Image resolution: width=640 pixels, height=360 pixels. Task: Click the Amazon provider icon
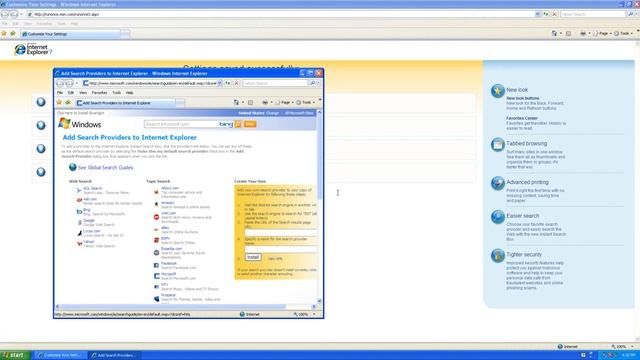click(x=156, y=204)
